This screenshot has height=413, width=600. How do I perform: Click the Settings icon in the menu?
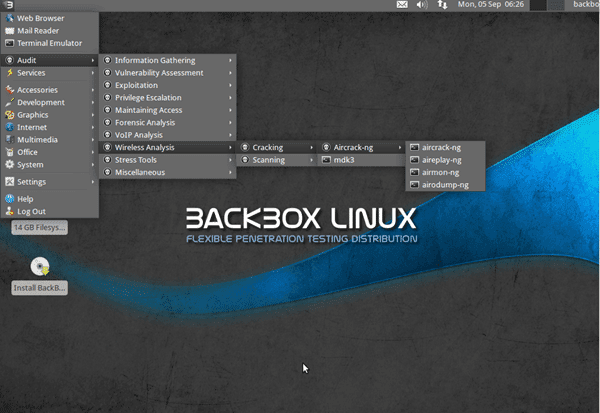[10, 181]
